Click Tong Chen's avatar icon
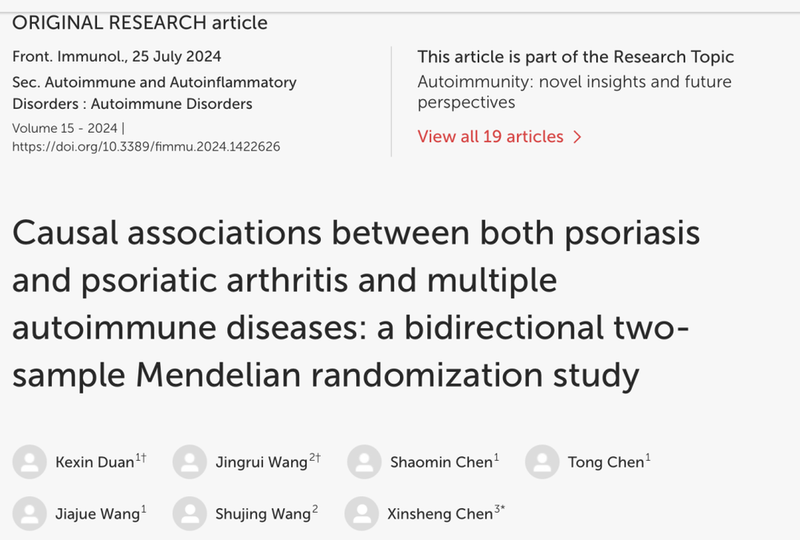Screen dimensions: 800x540 click(x=542, y=462)
